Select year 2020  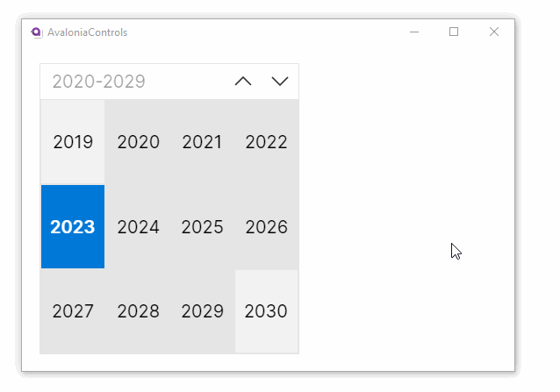[x=138, y=142]
